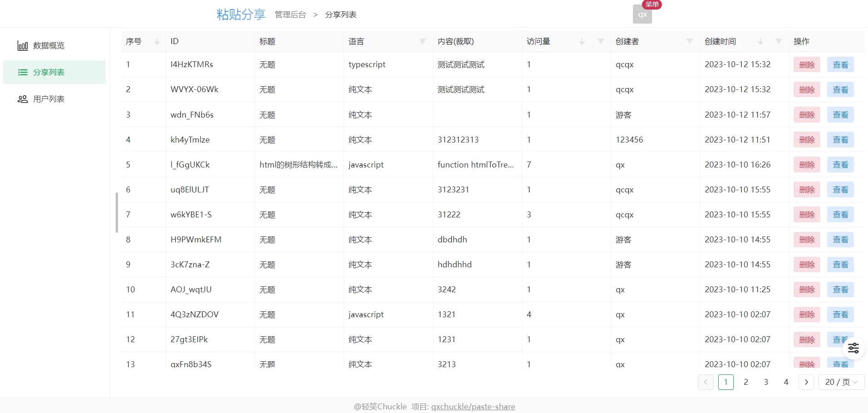Sort by 创建时间 arrow icon
Image resolution: width=868 pixels, height=413 pixels.
(x=760, y=41)
